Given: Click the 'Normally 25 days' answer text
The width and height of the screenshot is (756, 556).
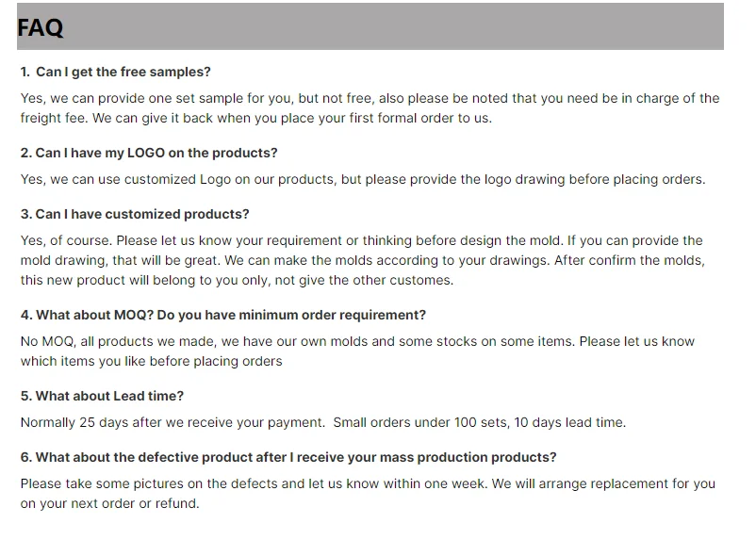Looking at the screenshot, I should click(173, 422).
